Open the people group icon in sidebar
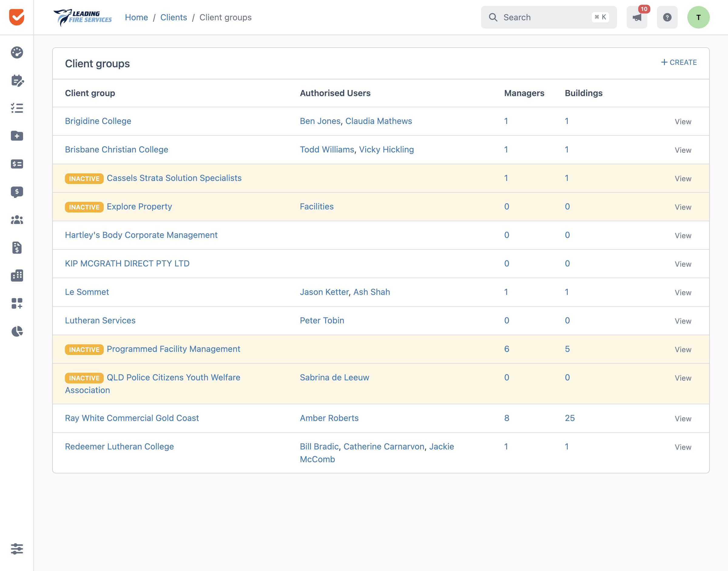 click(x=17, y=220)
